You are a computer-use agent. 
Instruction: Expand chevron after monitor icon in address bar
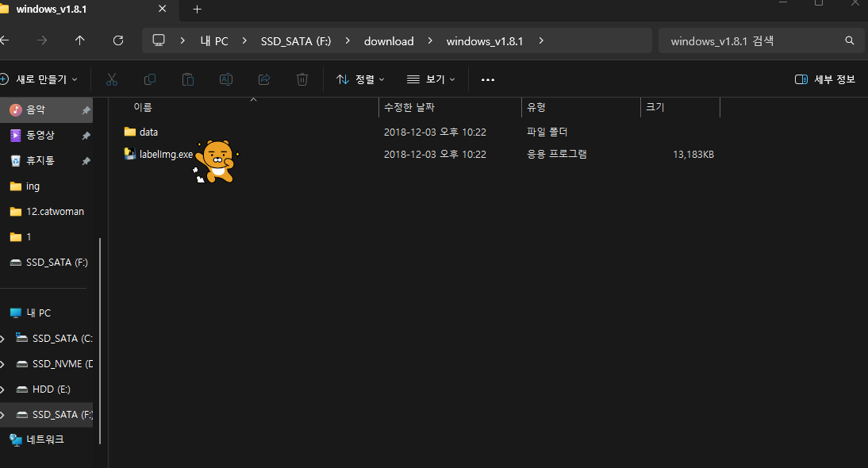pos(182,40)
